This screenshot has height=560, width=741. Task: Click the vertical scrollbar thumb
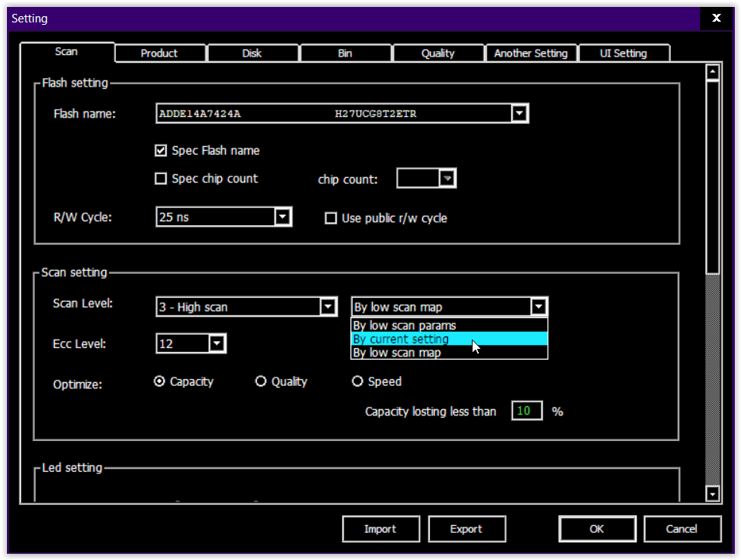coord(712,178)
